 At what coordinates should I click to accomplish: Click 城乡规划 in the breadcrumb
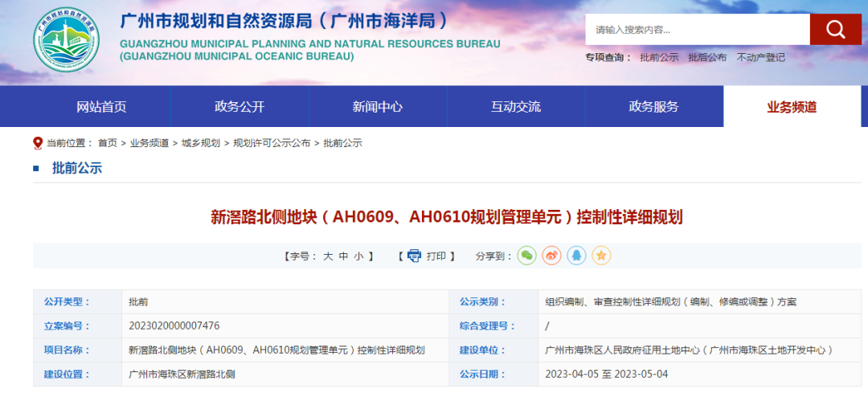tap(201, 143)
